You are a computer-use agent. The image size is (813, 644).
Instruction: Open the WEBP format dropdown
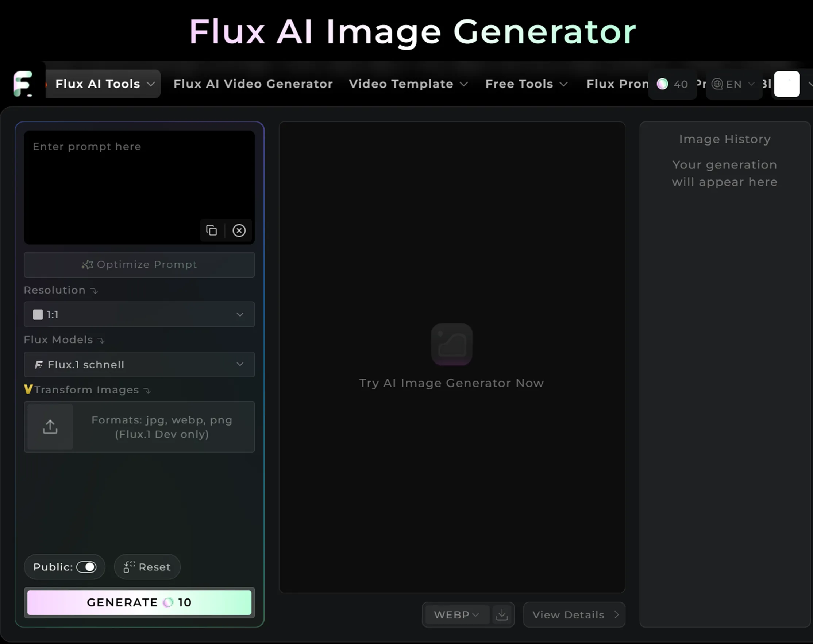pos(456,614)
